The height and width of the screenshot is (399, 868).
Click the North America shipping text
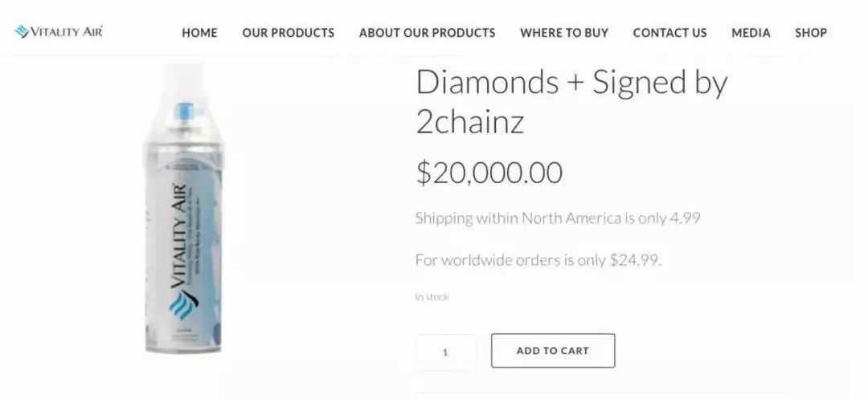click(557, 218)
